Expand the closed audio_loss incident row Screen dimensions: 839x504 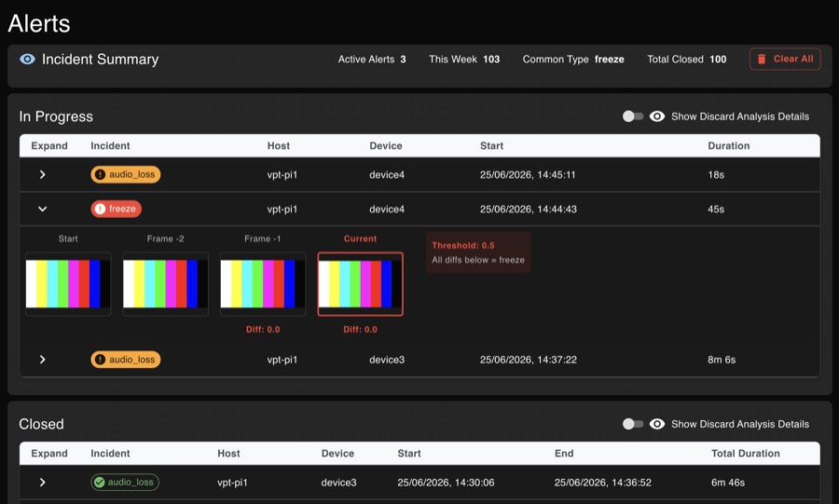coord(42,482)
